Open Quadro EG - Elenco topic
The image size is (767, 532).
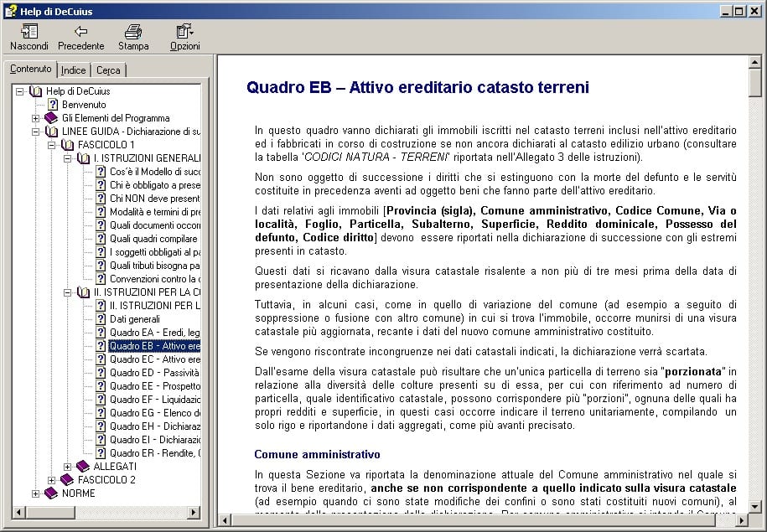tap(154, 413)
